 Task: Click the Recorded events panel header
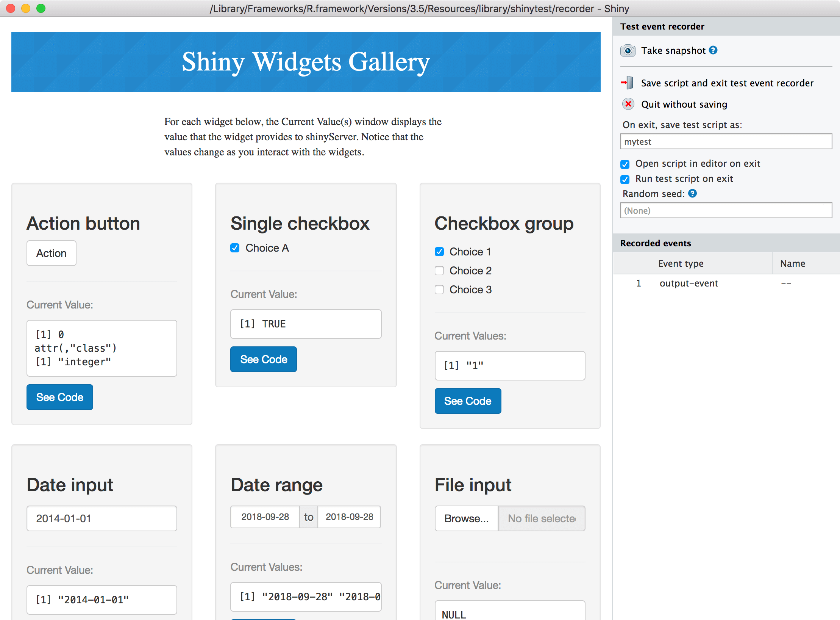pos(726,243)
